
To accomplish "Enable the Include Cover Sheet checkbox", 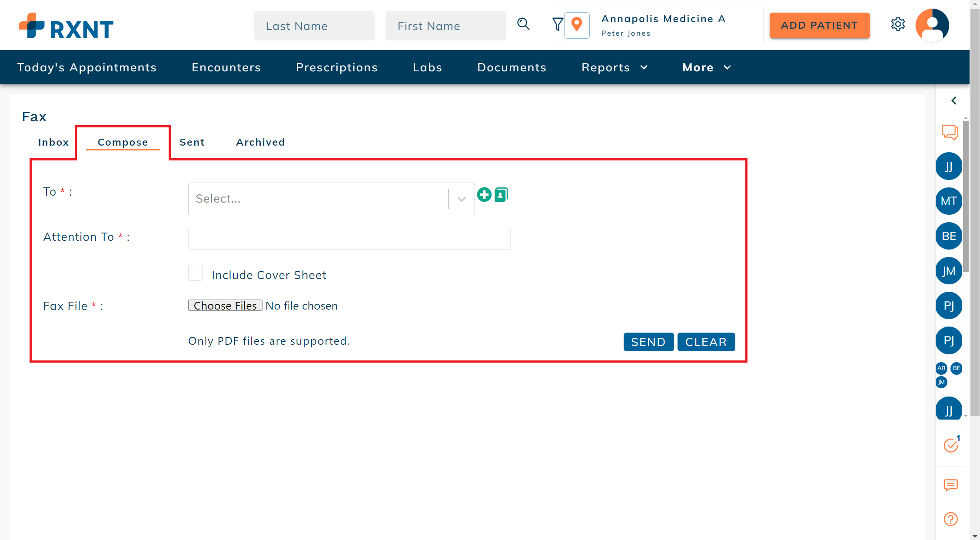I will pos(196,273).
